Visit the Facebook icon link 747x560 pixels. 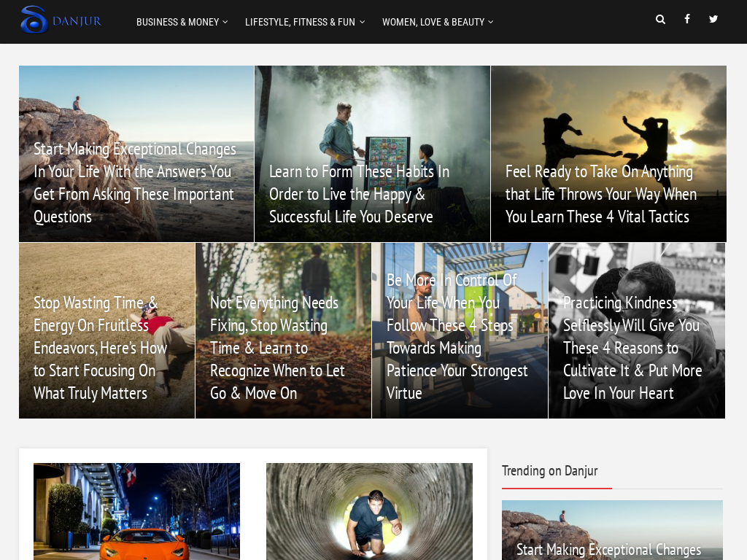coord(687,19)
